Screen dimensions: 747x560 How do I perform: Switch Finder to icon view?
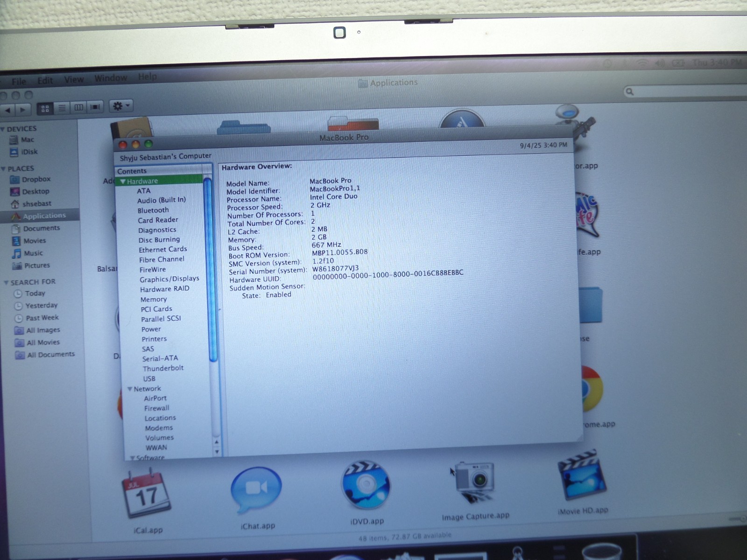coord(45,108)
